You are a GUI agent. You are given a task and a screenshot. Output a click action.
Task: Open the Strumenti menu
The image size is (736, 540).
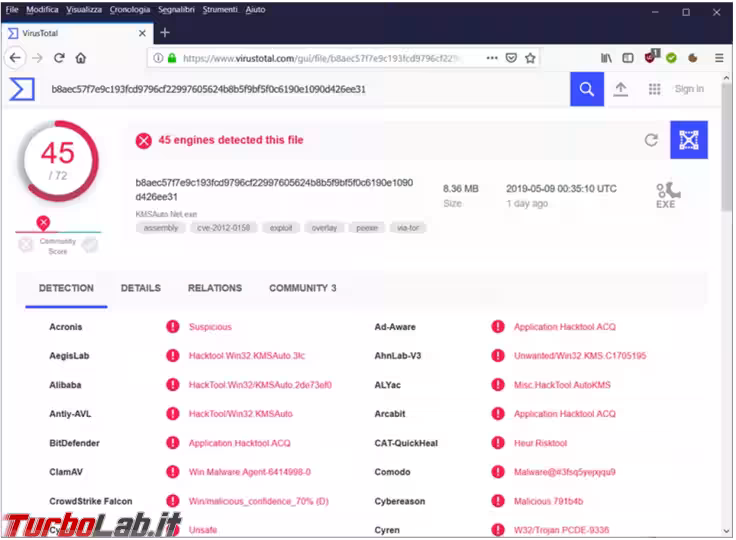click(x=220, y=9)
